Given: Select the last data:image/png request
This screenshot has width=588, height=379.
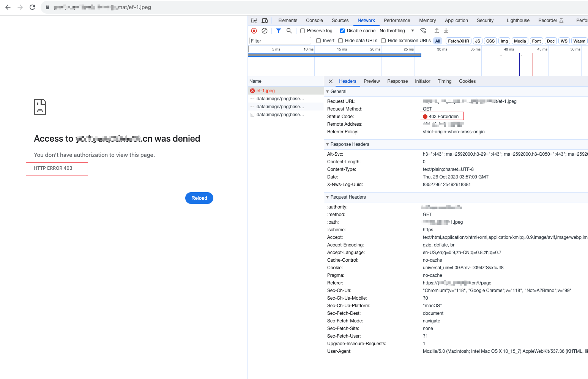Looking at the screenshot, I should point(286,115).
